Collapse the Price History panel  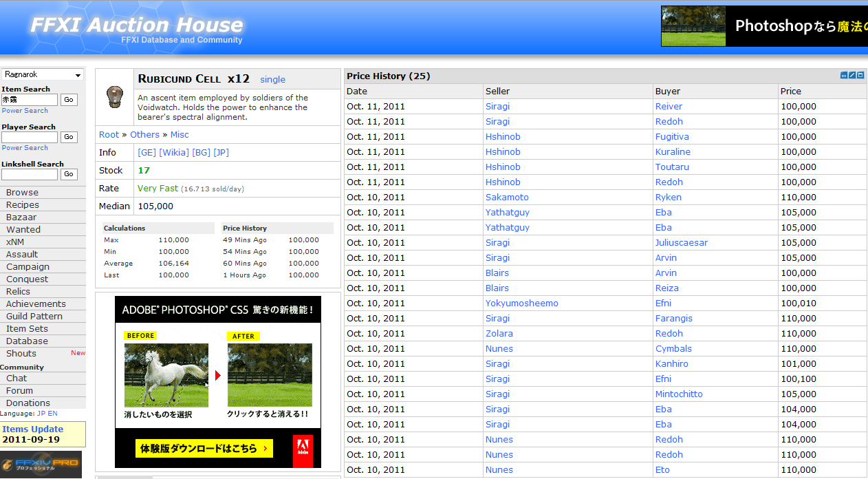click(844, 76)
